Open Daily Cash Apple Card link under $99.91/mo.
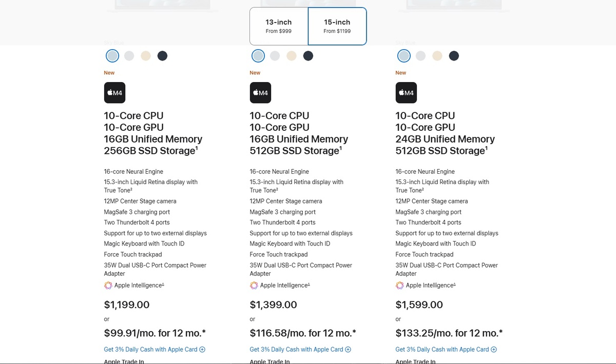This screenshot has width=616, height=364. (150, 350)
